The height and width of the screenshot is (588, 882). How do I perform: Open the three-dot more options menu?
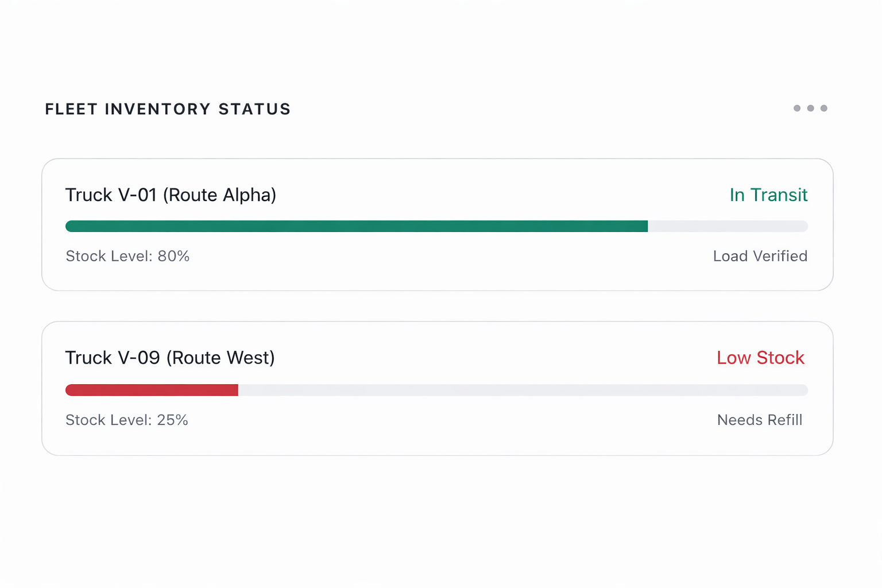[810, 108]
